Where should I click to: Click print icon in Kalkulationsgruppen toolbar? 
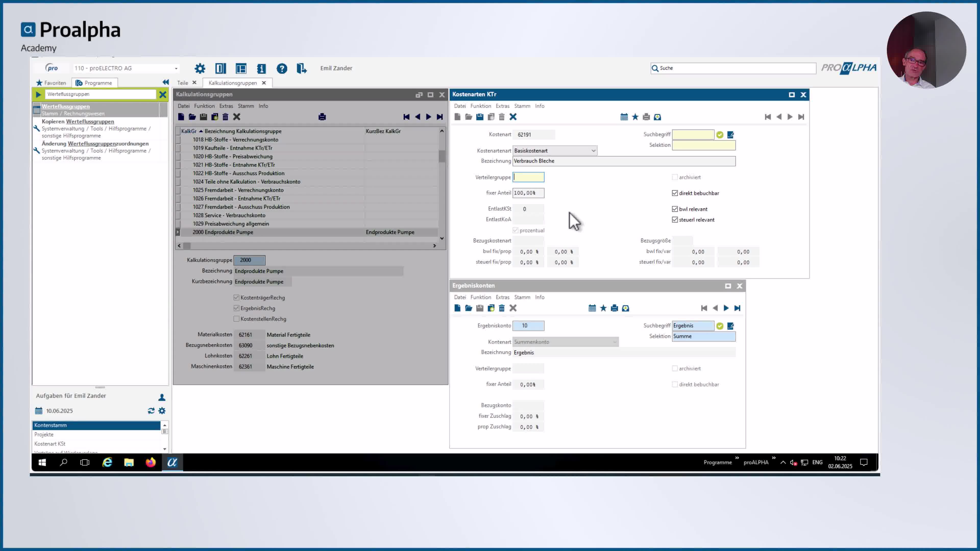[322, 117]
